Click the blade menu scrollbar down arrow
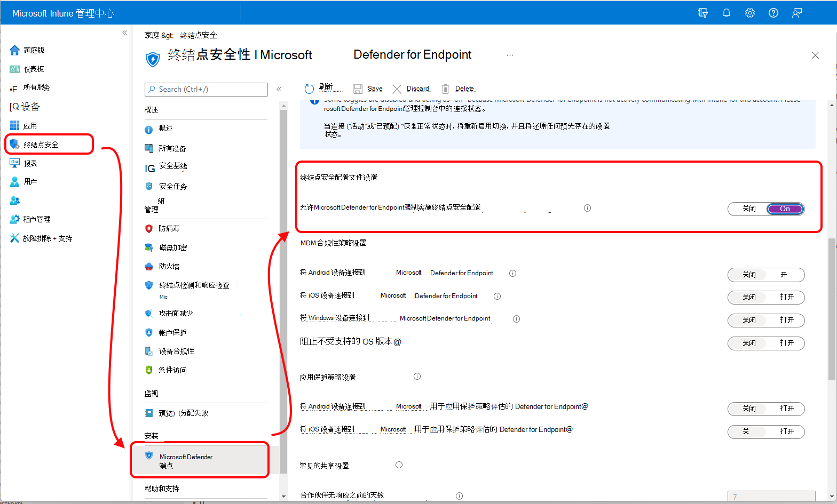This screenshot has width=837, height=504. click(x=283, y=497)
